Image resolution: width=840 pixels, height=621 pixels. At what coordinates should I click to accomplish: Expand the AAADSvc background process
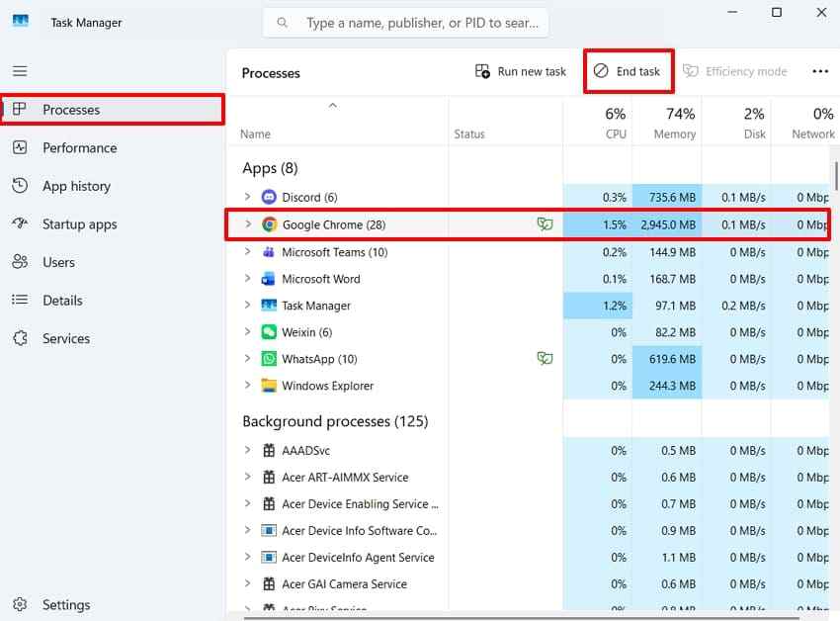click(x=247, y=450)
